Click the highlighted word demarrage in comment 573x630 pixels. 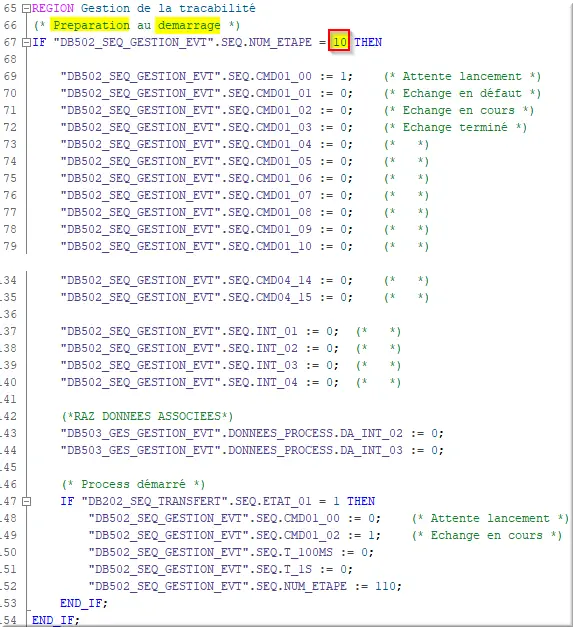(188, 25)
